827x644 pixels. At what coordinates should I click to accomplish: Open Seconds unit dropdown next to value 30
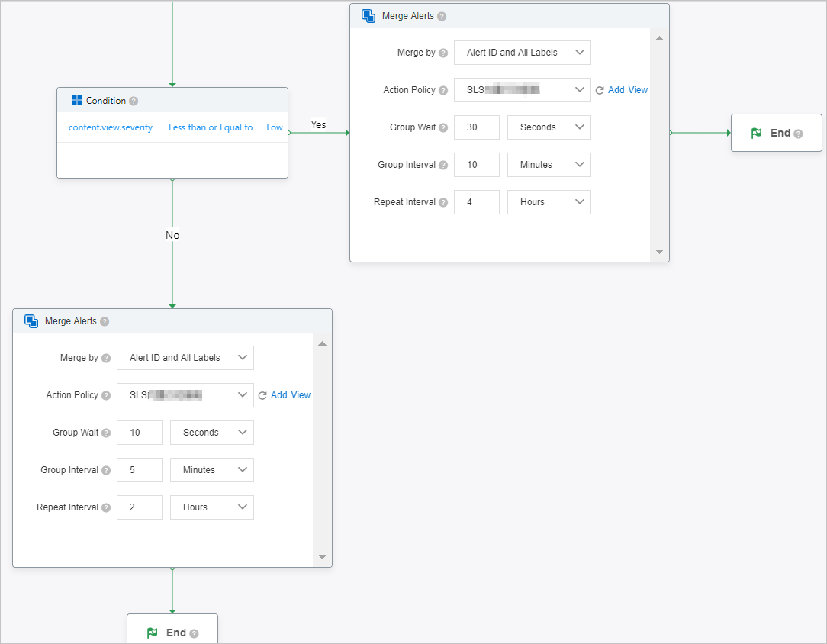pos(549,127)
